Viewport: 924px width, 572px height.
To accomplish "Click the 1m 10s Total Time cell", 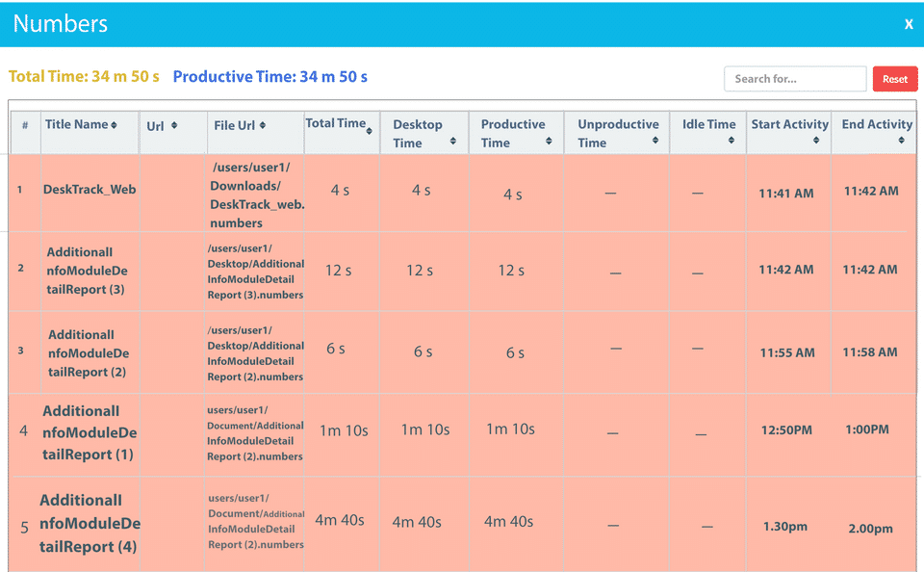I will point(344,431).
